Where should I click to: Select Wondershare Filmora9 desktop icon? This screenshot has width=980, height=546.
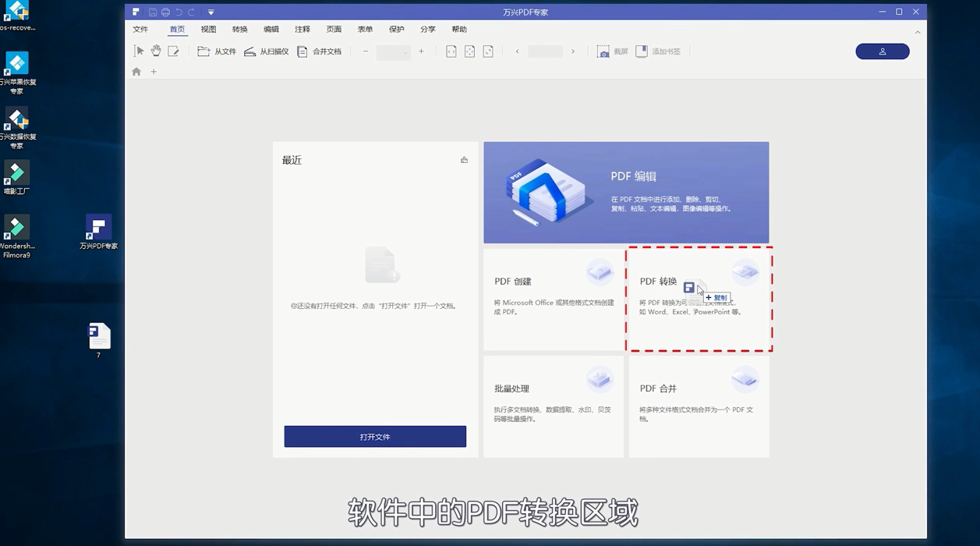[16, 237]
